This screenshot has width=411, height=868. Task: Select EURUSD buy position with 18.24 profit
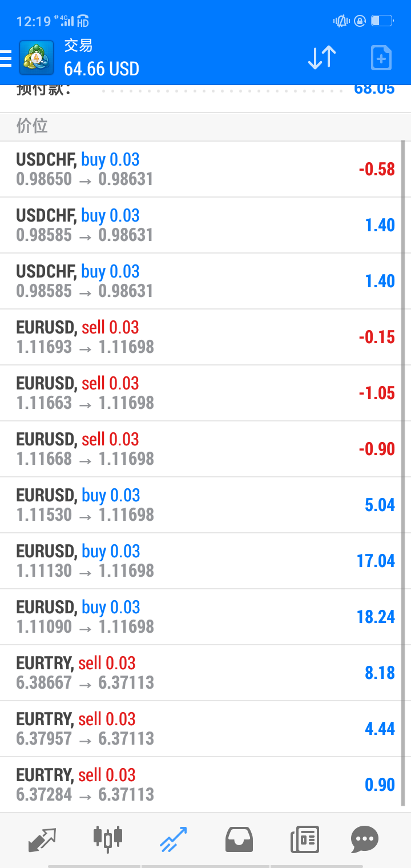click(200, 617)
